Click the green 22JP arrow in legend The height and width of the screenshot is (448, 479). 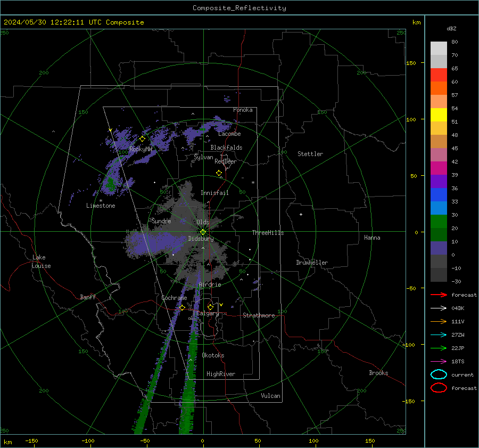[439, 348]
